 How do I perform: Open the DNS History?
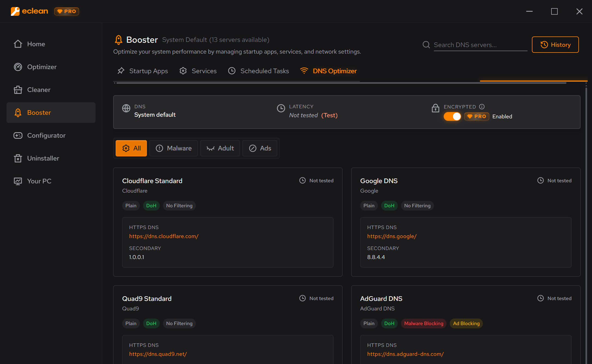(555, 45)
